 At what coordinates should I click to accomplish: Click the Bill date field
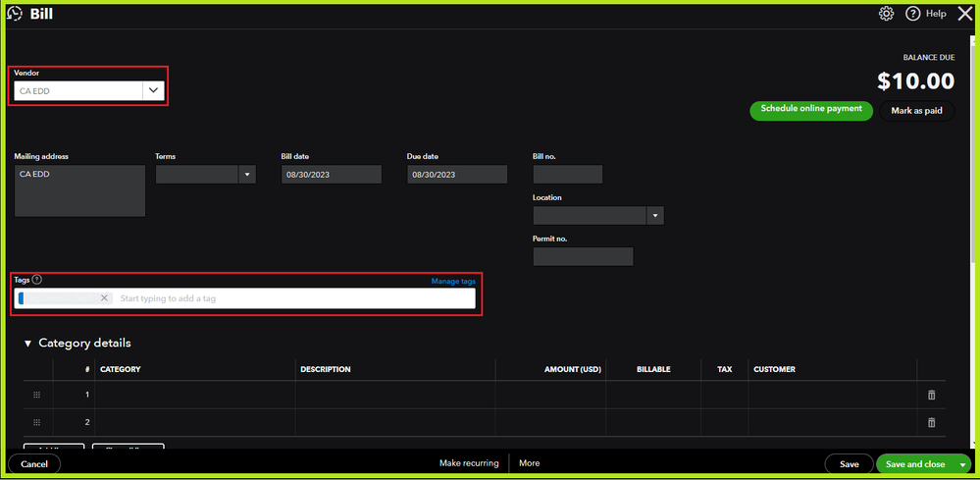click(332, 175)
